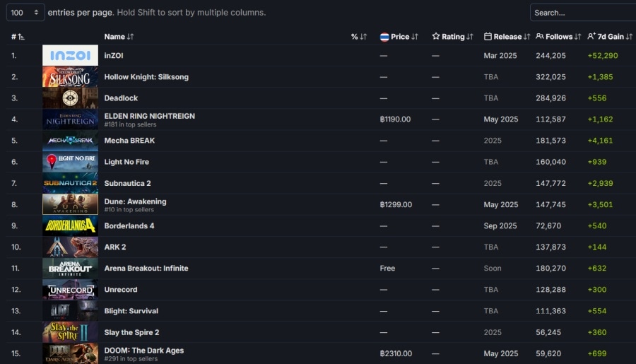Click the calendar icon in the Release header
The image size is (636, 364).
pos(488,37)
